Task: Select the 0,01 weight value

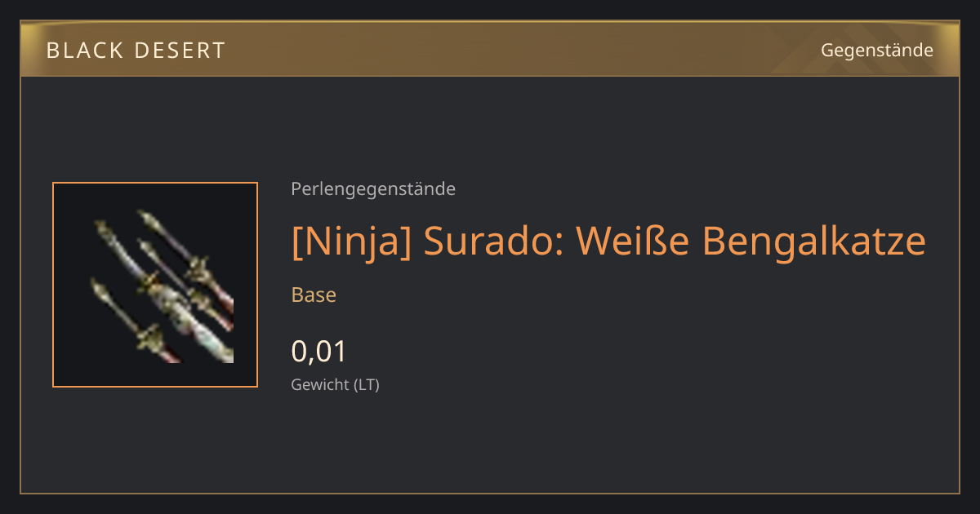Action: tap(319, 352)
